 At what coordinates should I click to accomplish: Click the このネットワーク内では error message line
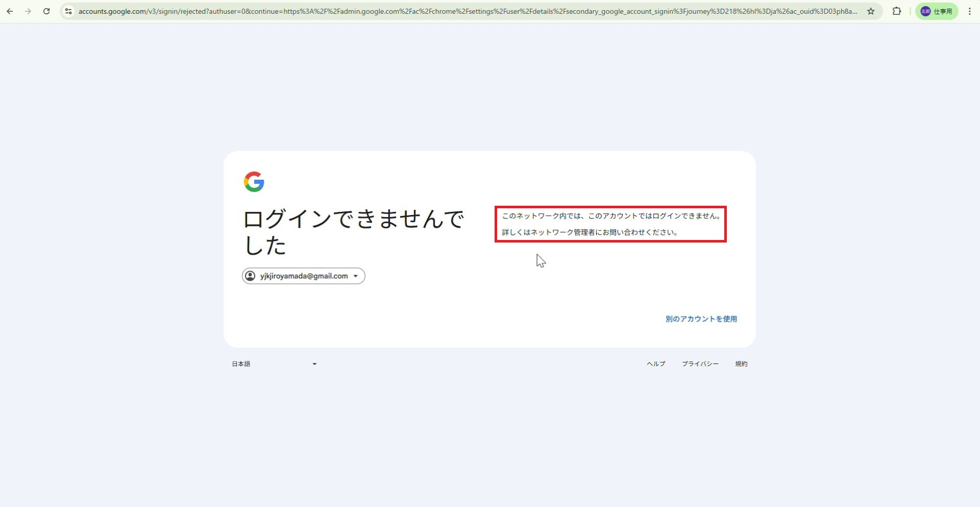coord(610,216)
